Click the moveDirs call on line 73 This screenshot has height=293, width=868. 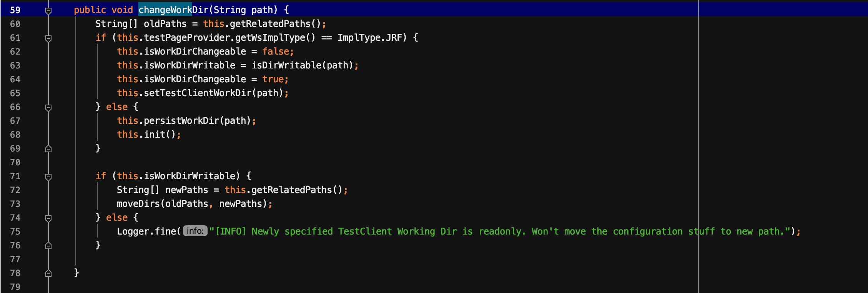[x=138, y=204]
